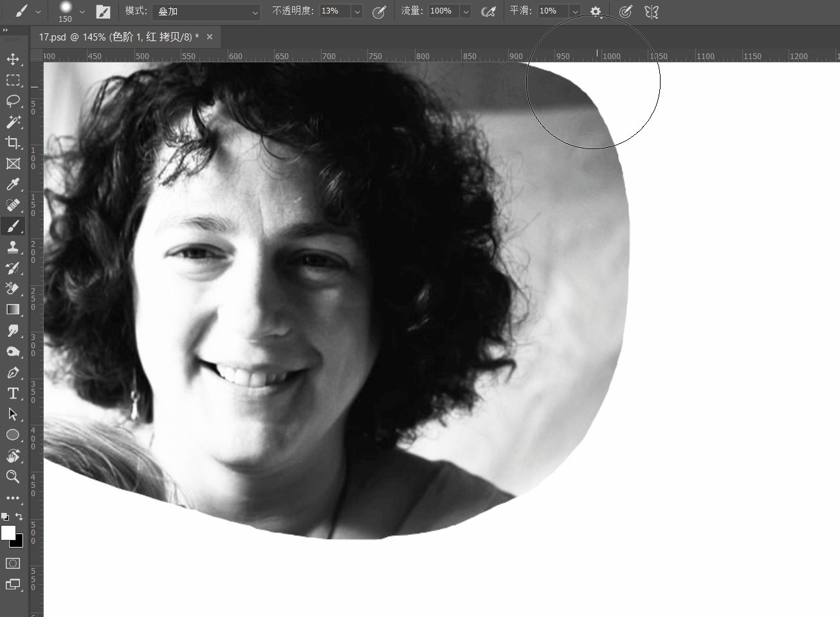Enable airbrush build-up effect
This screenshot has height=617, width=840.
pyautogui.click(x=488, y=12)
